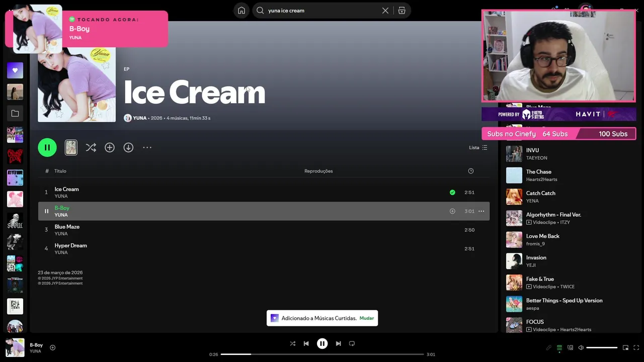Select the Hyper Dream track row
Screen dimensions: 644x362
[264, 248]
